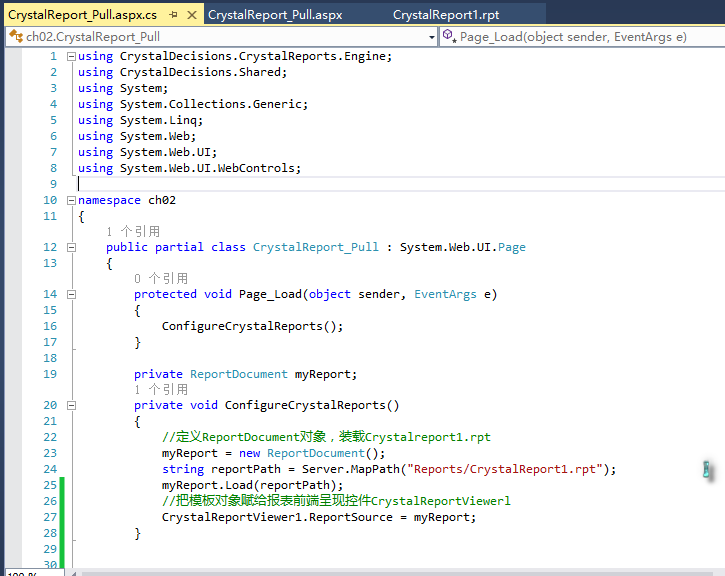Click the green comment on line 22
The image size is (725, 576).
click(326, 437)
